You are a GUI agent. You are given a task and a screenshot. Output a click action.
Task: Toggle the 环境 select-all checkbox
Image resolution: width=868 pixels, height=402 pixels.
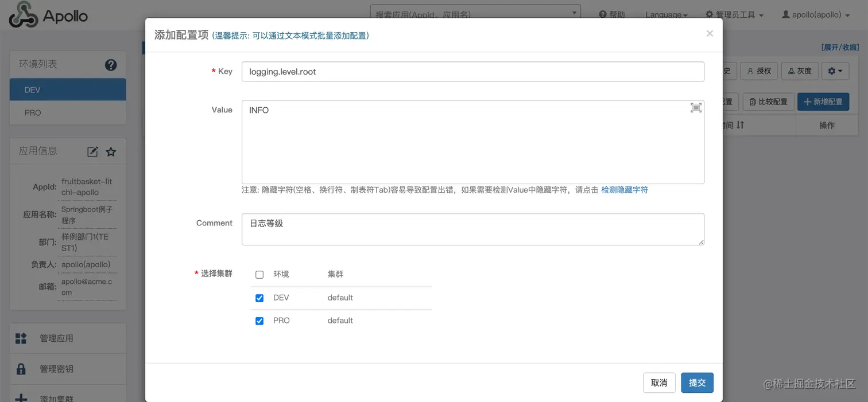coord(259,274)
